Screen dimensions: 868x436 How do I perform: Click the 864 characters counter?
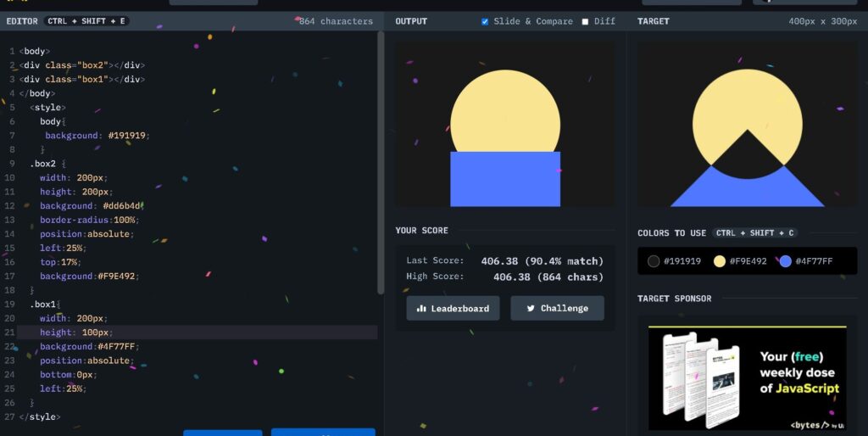[x=336, y=21]
